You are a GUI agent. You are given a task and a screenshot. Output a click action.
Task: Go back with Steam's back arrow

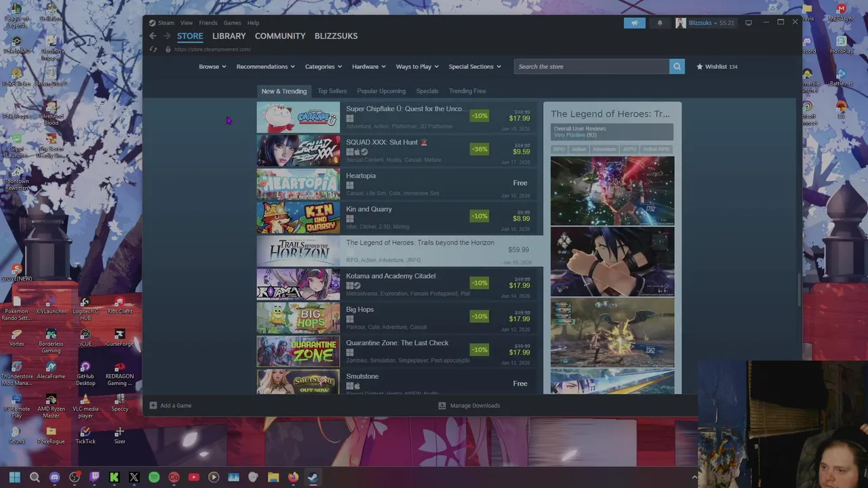(153, 36)
